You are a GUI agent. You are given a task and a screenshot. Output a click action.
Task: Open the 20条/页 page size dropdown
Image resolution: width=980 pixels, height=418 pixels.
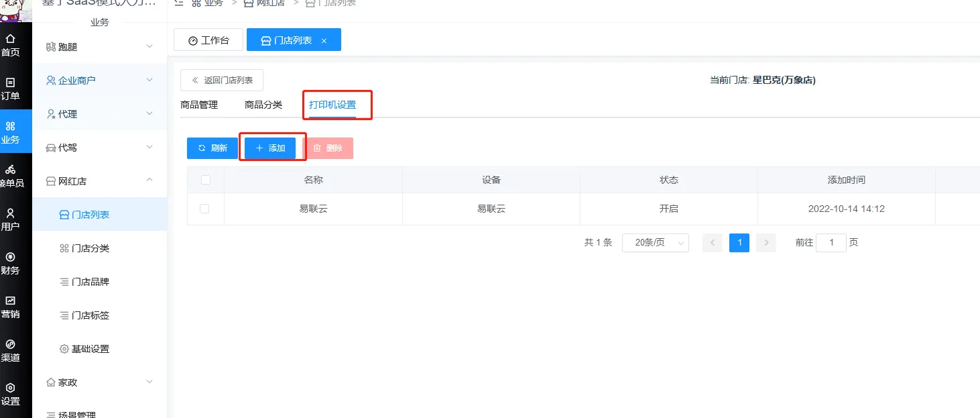(655, 243)
